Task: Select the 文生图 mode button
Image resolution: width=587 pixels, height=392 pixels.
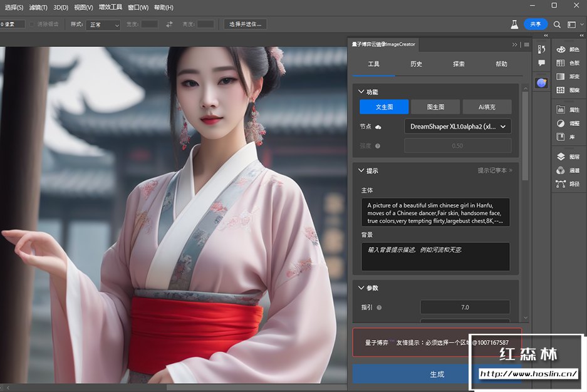Action: click(x=384, y=107)
